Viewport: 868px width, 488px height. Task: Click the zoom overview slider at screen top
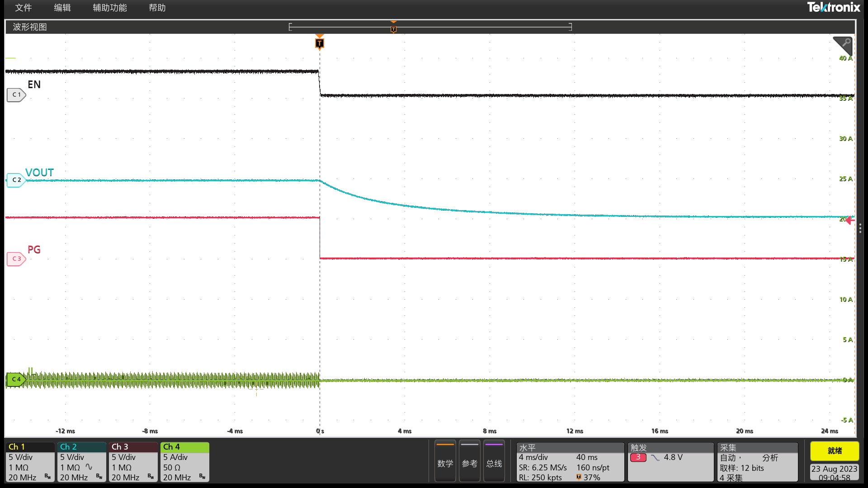pyautogui.click(x=429, y=27)
